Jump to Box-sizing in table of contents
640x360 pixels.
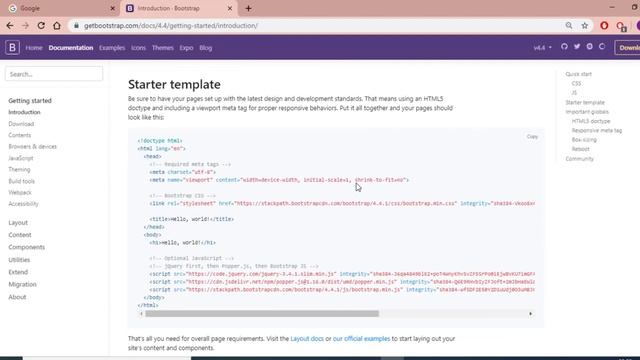(584, 140)
